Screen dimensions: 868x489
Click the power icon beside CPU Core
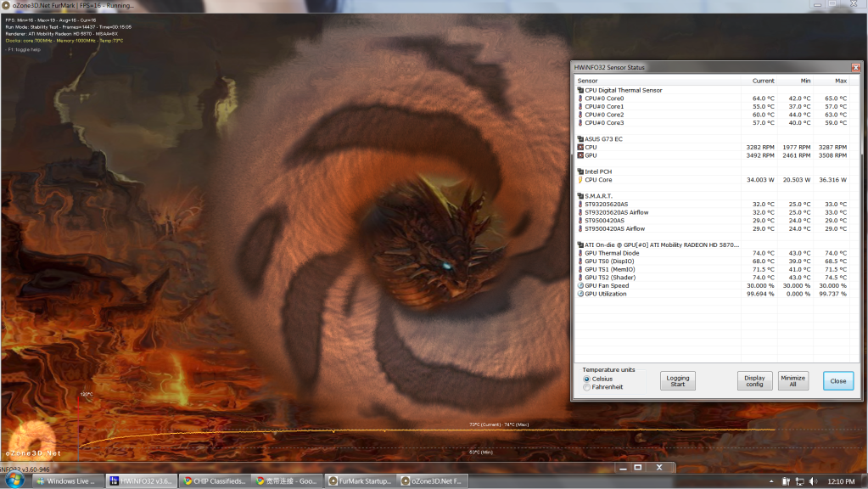pyautogui.click(x=580, y=180)
